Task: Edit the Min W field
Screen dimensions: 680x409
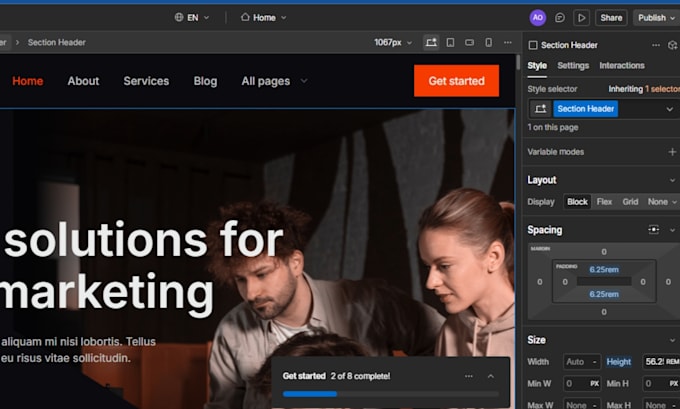Action: coord(582,383)
